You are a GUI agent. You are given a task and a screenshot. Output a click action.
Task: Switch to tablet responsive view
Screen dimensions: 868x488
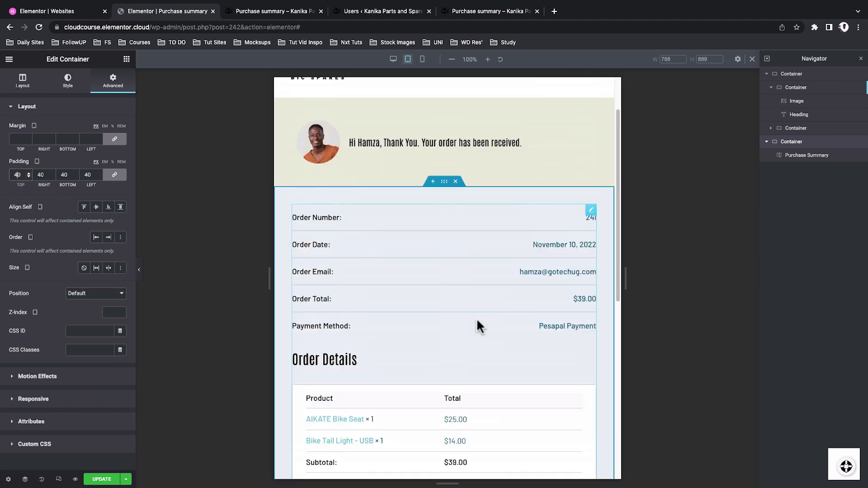click(408, 59)
